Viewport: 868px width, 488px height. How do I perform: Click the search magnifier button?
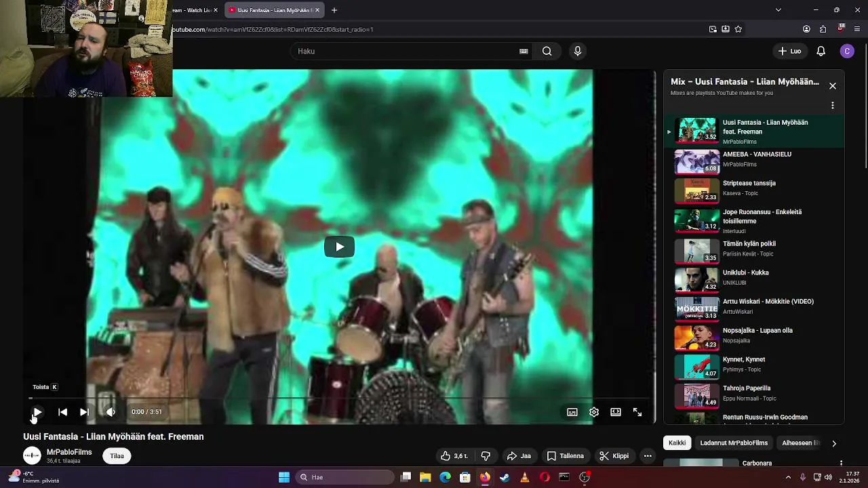(x=547, y=51)
